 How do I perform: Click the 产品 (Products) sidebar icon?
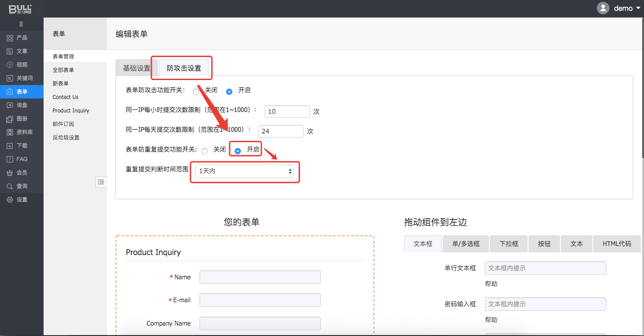(10, 38)
